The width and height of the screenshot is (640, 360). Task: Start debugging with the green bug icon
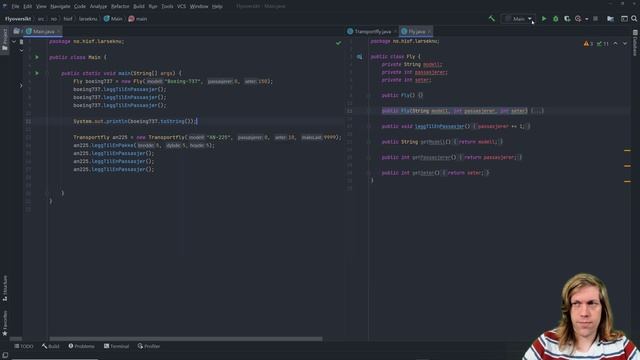556,19
